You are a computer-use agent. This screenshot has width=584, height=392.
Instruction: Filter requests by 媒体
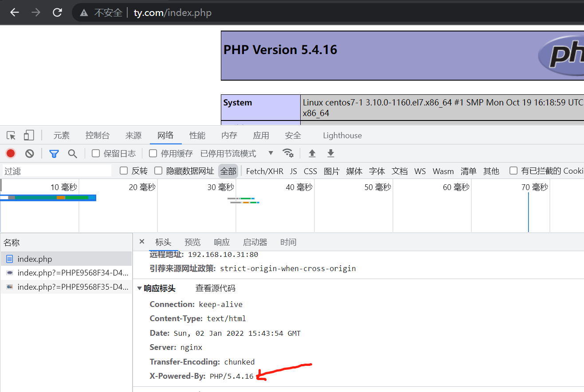click(x=354, y=171)
